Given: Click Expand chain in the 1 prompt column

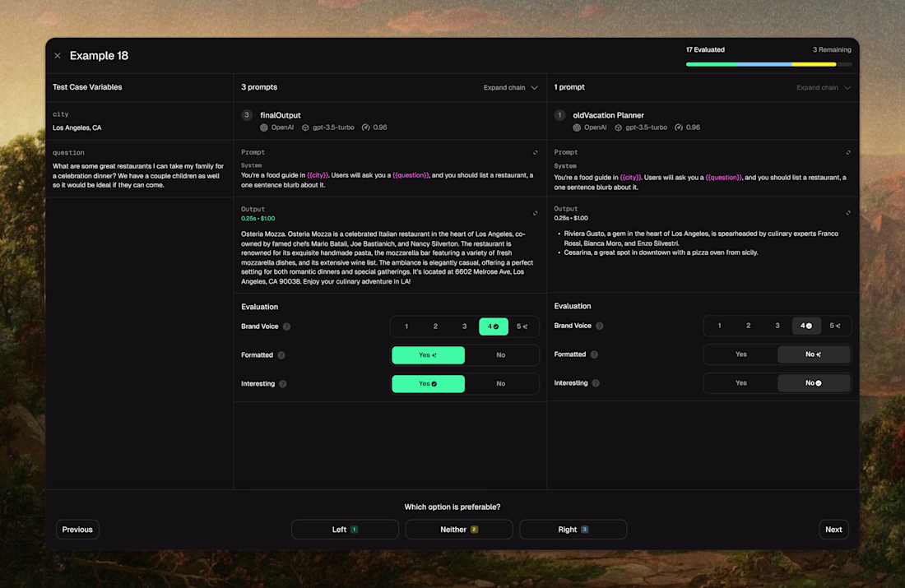Looking at the screenshot, I should 824,88.
